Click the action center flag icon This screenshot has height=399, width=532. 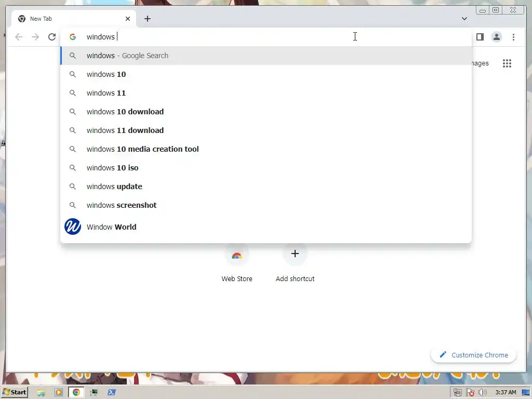(470, 393)
